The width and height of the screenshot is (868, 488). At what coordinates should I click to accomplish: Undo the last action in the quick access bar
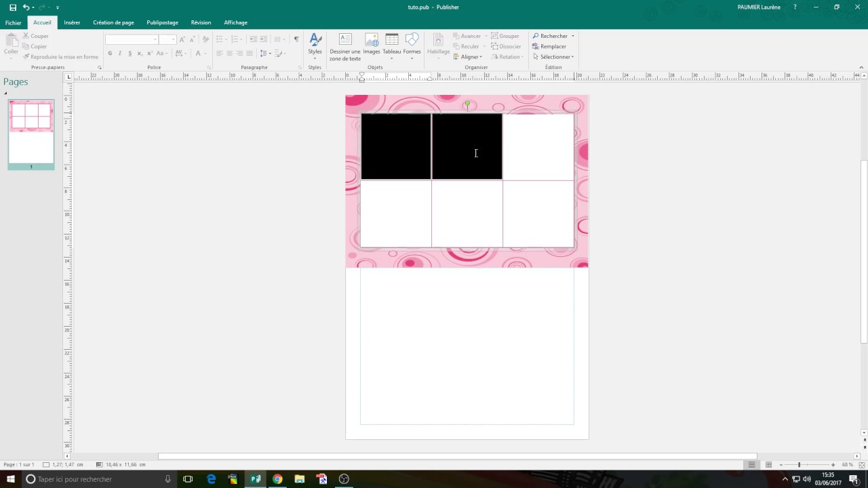coord(26,7)
